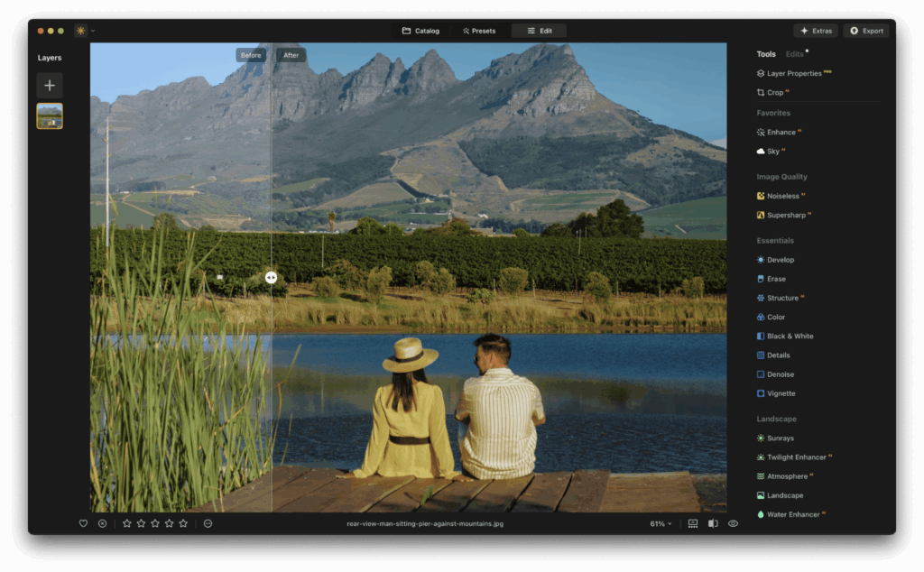Select the Supersharp AI tool
The width and height of the screenshot is (924, 572).
pos(787,215)
